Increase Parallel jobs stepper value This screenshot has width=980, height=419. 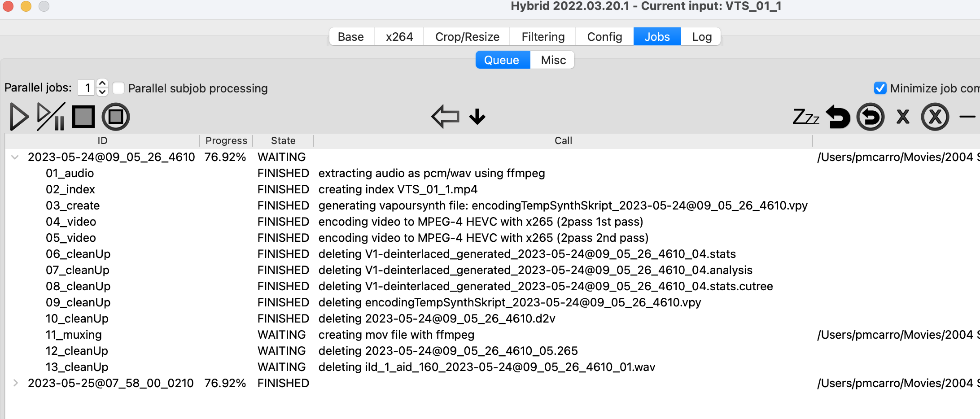coord(102,83)
